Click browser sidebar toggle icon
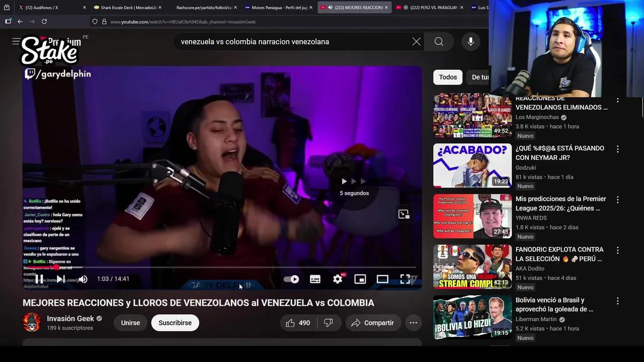This screenshot has width=644, height=362. (x=8, y=22)
